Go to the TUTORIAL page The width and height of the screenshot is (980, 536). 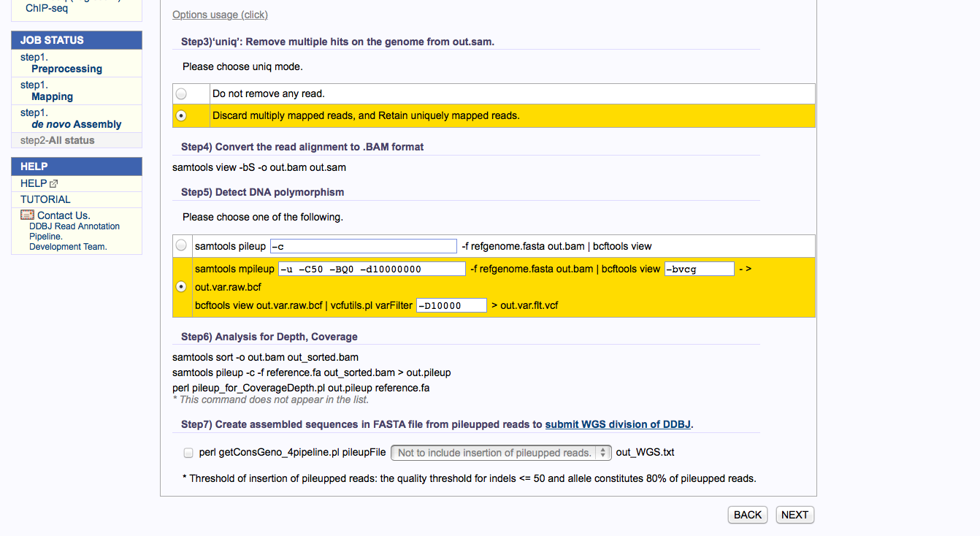pyautogui.click(x=45, y=199)
